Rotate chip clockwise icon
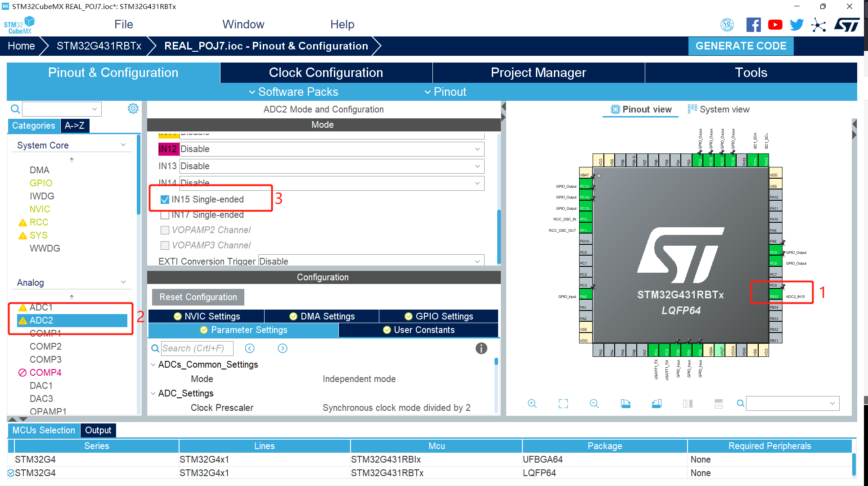 (625, 404)
